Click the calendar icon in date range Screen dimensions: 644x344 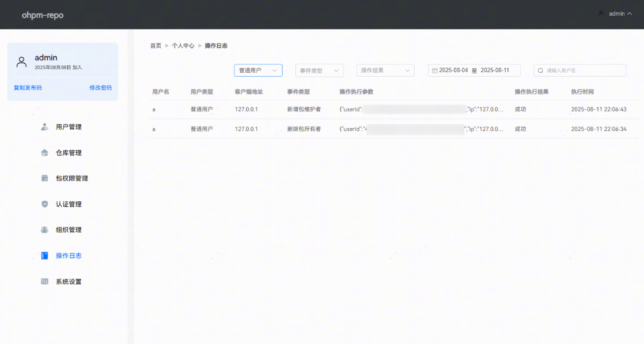[x=434, y=70]
